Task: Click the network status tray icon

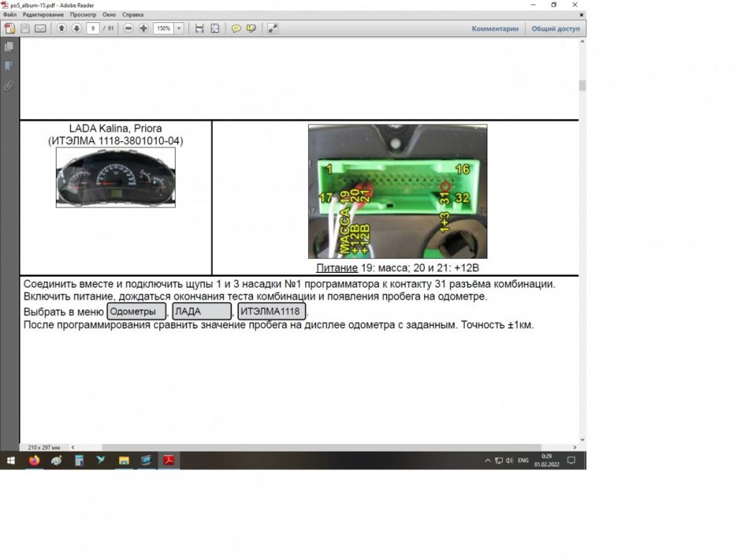Action: pos(498,460)
